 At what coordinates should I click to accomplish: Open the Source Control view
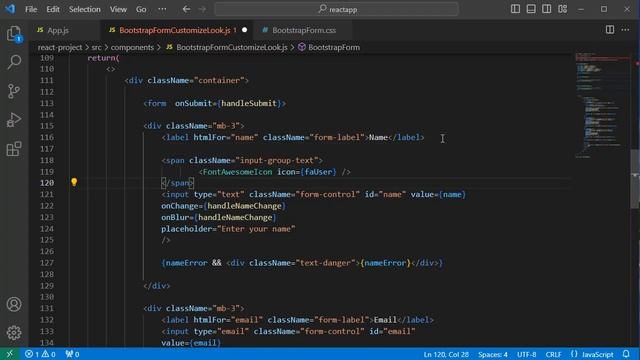point(14,91)
